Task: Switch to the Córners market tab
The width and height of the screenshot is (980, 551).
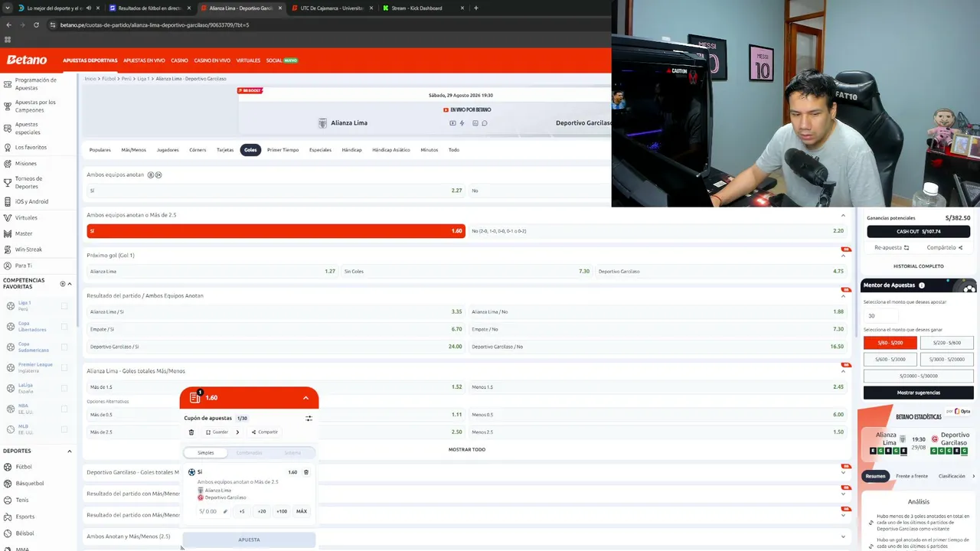Action: point(198,150)
